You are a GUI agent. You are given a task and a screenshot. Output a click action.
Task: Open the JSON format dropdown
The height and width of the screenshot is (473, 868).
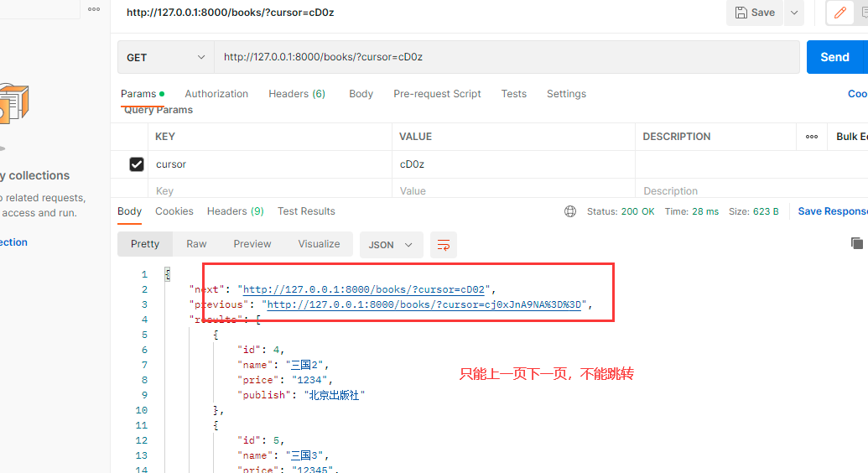[x=392, y=245]
